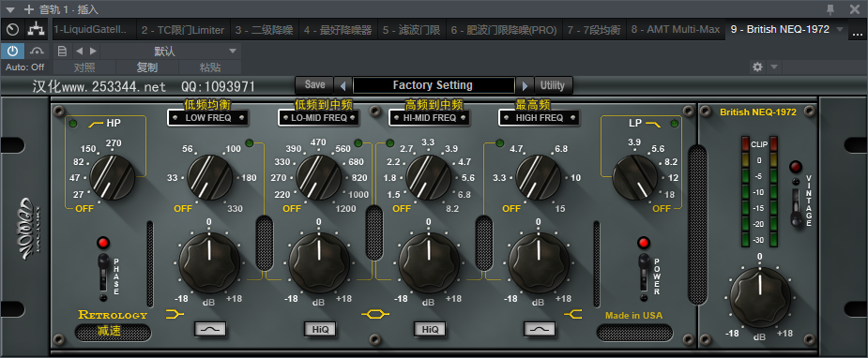
Task: Step to previous Factory Setting preset arrow
Action: click(x=343, y=85)
